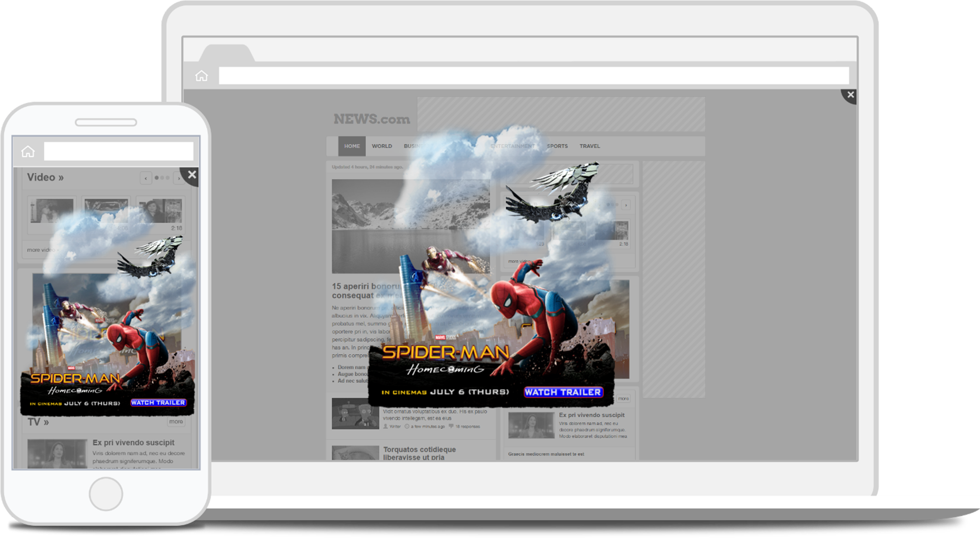The height and width of the screenshot is (538, 980).
Task: Close the Spider-Man ad overlay on the laptop
Action: pyautogui.click(x=850, y=95)
